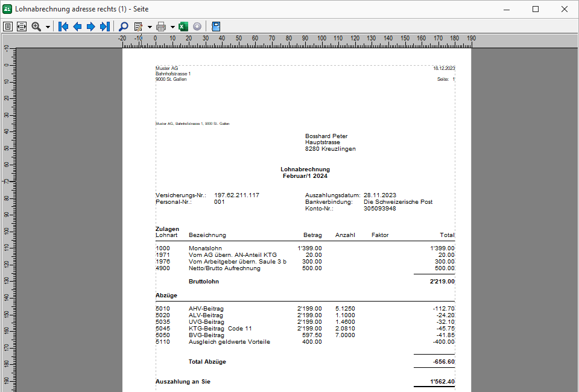This screenshot has height=392, width=579.
Task: Open the report book icon
Action: point(215,26)
